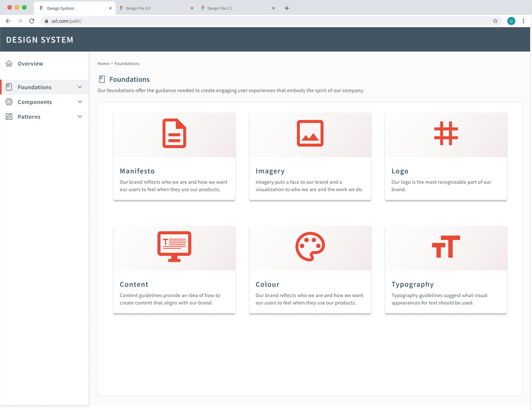
Task: Open the Home breadcrumb link
Action: click(x=103, y=63)
